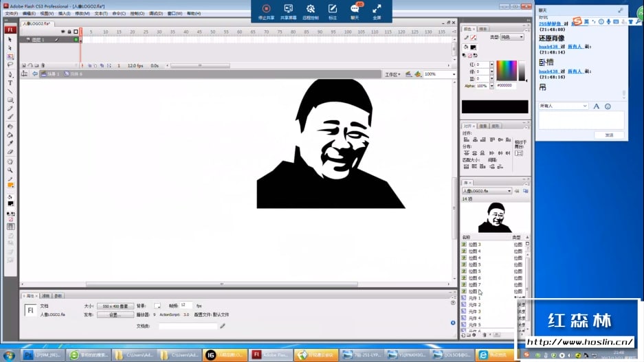Select the Paint Bucket tool
The height and width of the screenshot is (362, 644).
10,135
